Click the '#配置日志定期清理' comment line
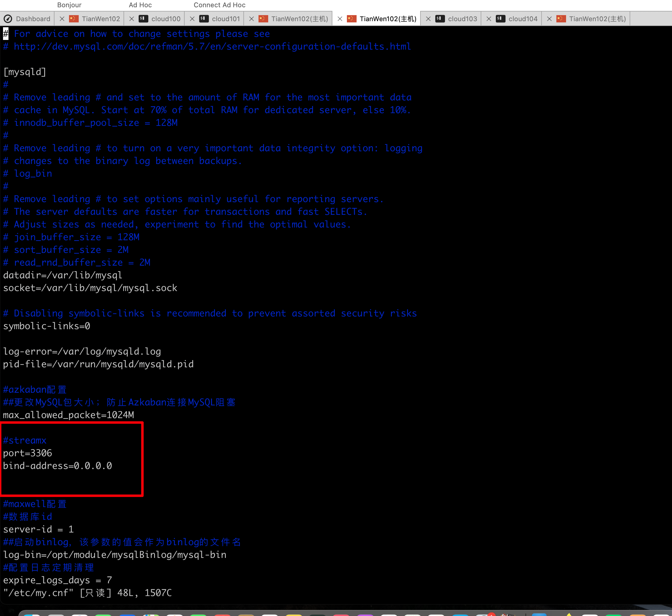The width and height of the screenshot is (672, 616). (49, 567)
